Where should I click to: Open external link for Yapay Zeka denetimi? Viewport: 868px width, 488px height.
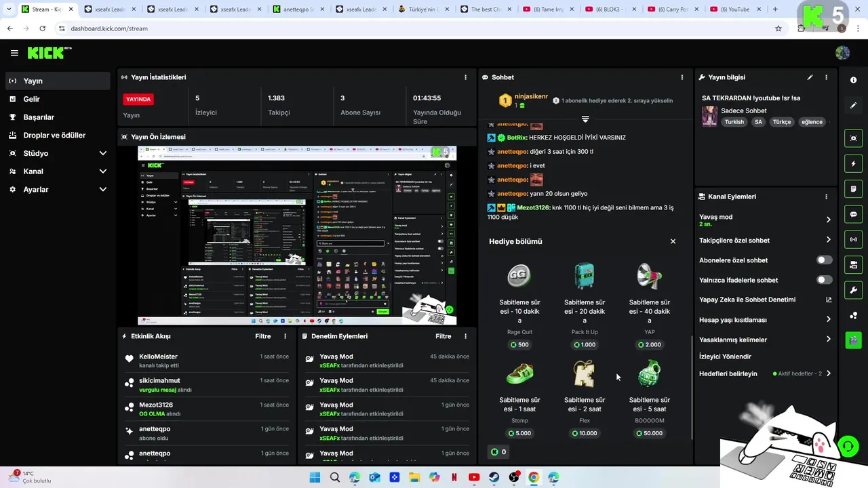(828, 300)
